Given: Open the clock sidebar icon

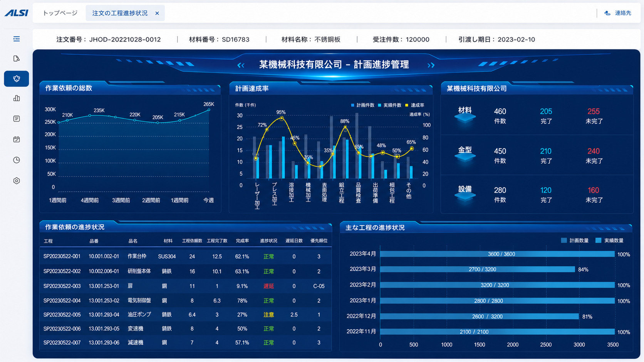Looking at the screenshot, I should [x=17, y=160].
